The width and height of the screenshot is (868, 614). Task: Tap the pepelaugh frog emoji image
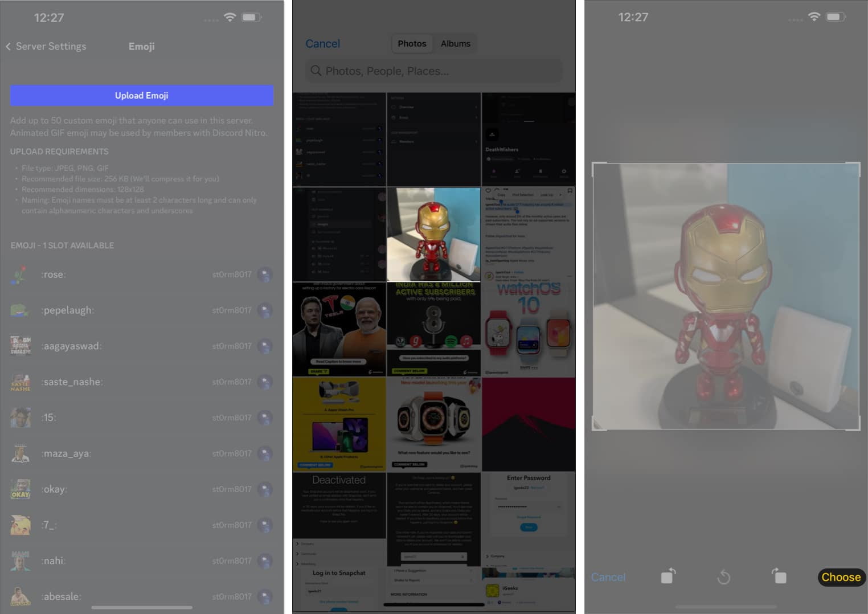point(20,310)
